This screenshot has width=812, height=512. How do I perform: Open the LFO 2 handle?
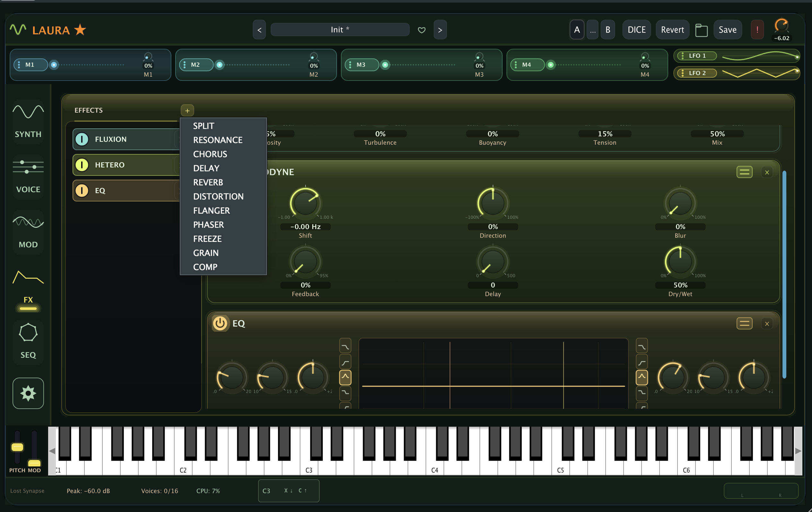[x=697, y=73]
